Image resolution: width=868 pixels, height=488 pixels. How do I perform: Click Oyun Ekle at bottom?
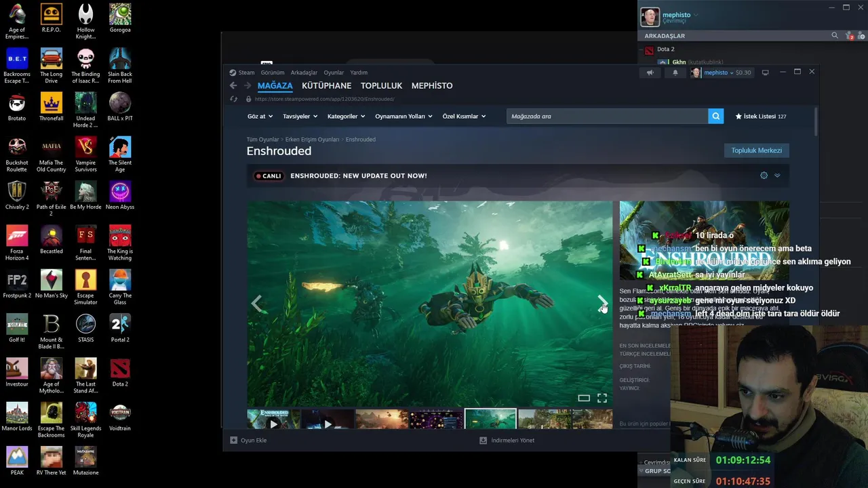(248, 440)
